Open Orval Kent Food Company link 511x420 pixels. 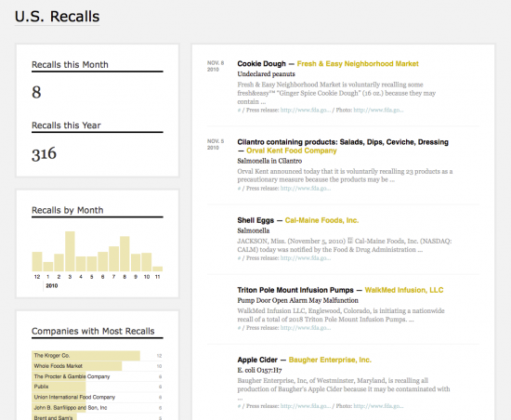292,151
